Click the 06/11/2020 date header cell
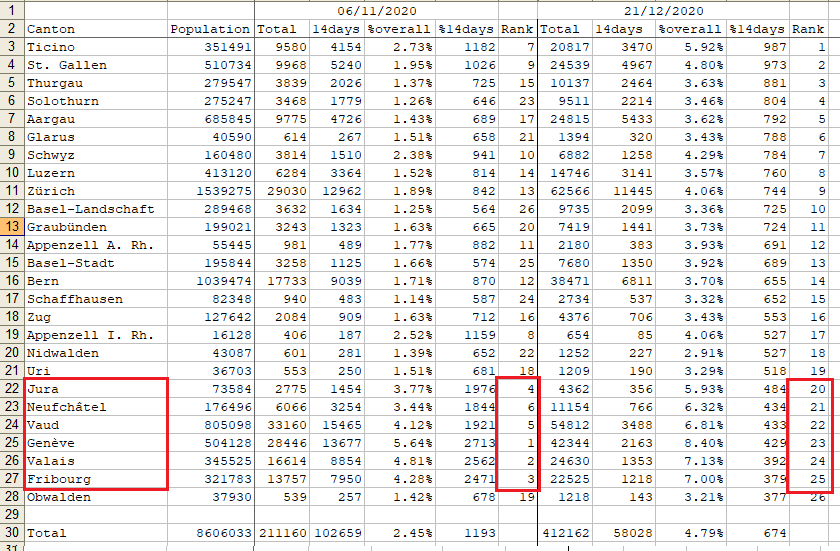 click(x=396, y=10)
